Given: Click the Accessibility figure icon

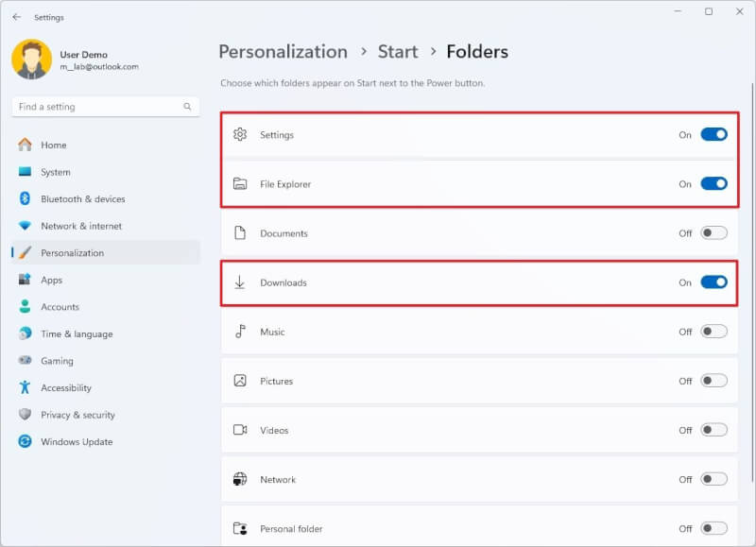Looking at the screenshot, I should (x=25, y=387).
